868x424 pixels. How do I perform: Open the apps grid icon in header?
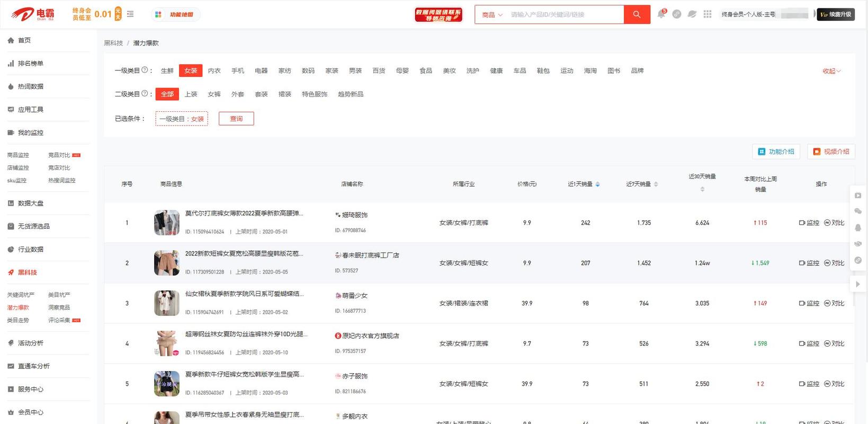tap(708, 14)
